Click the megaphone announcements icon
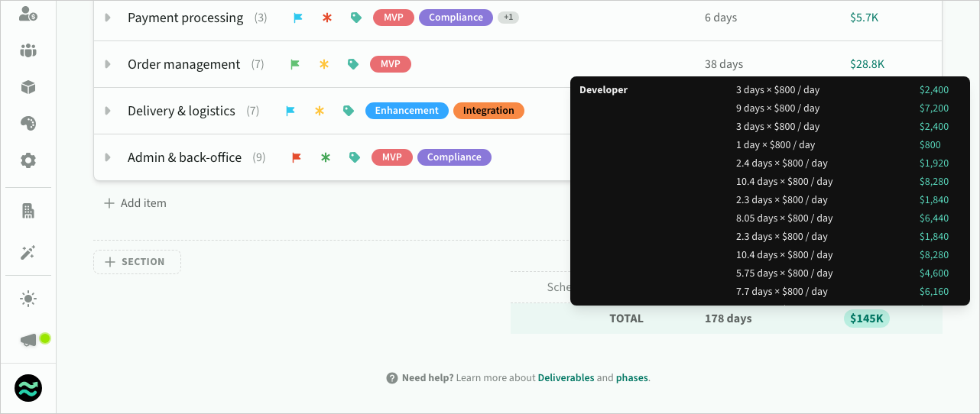980x414 pixels. tap(28, 340)
